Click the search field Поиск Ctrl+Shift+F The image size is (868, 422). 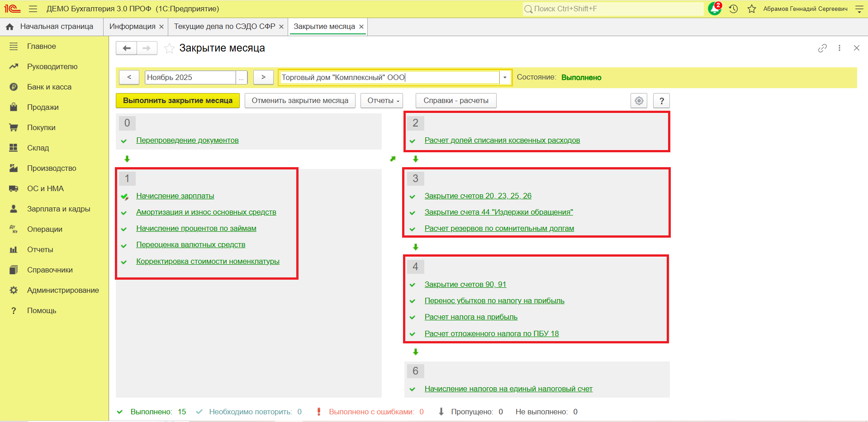tap(613, 9)
